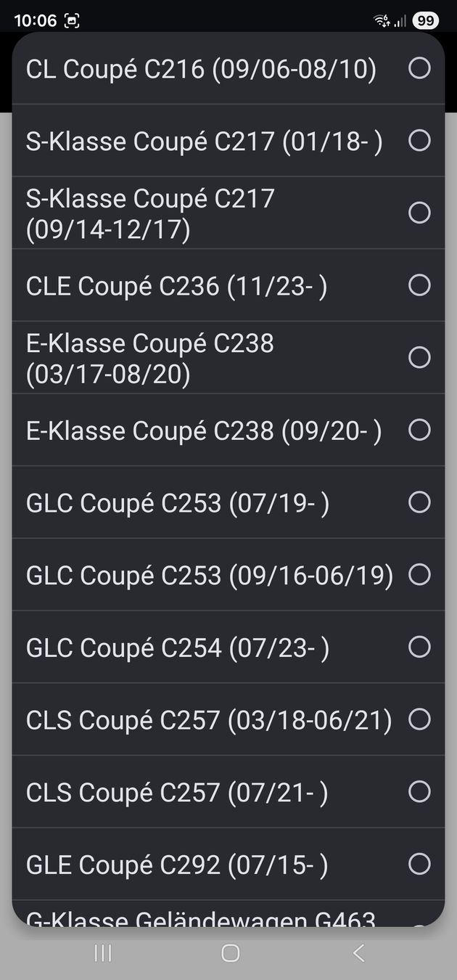Select E-Klasse Coupé C238 (03/17-08/20) radio button
Viewport: 457px width, 980px height.
pyautogui.click(x=419, y=357)
